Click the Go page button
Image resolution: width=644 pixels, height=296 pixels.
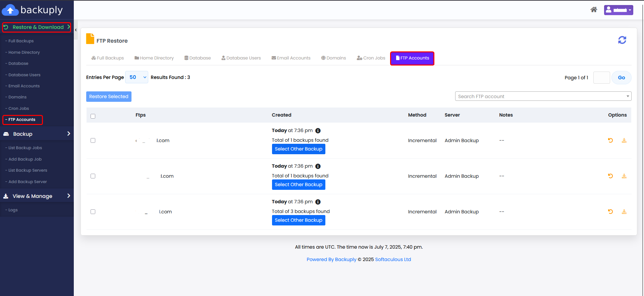[622, 78]
